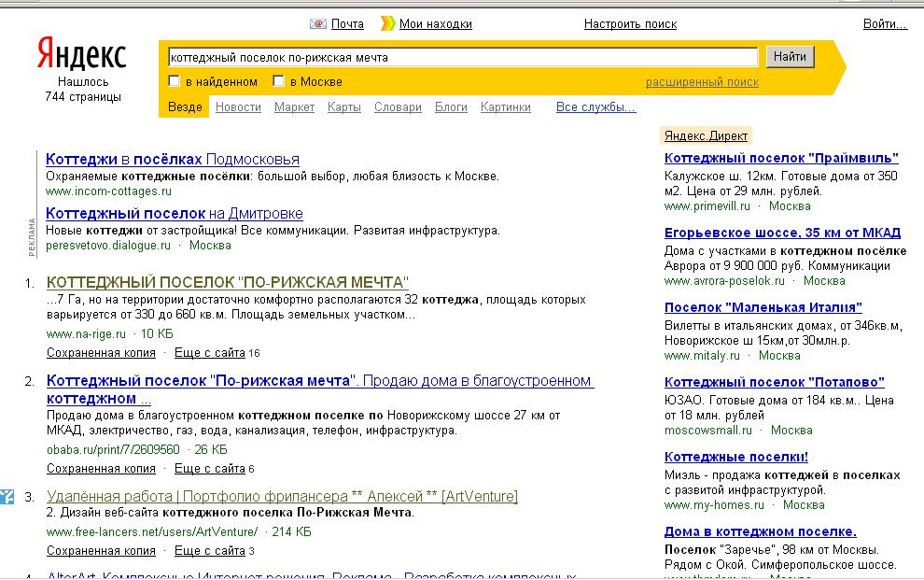
Task: Click 'Еще с сайта' for obaba.ru result
Action: (210, 469)
